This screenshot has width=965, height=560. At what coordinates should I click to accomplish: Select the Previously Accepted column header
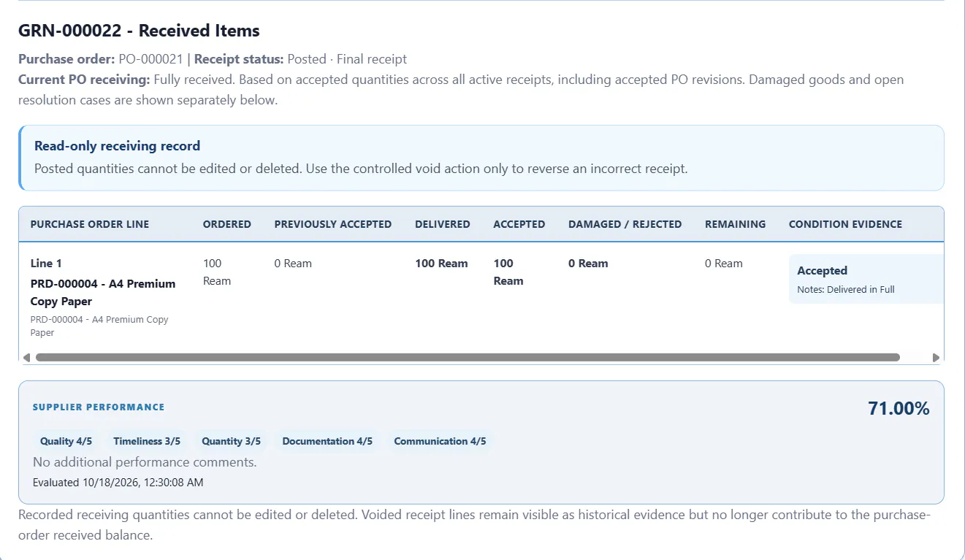333,224
